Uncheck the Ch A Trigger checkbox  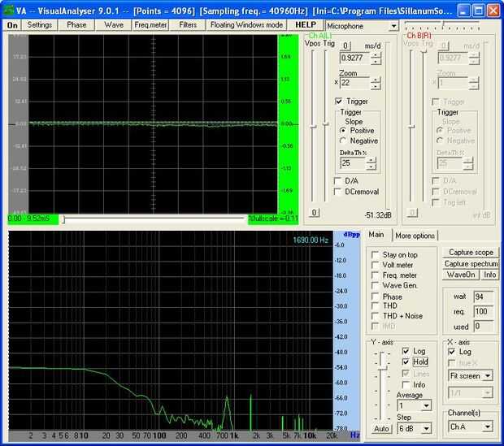tap(340, 102)
